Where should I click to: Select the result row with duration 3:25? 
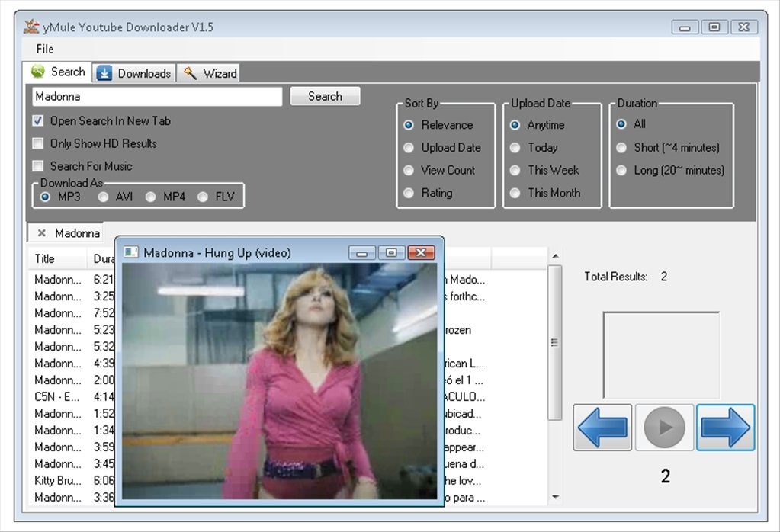coord(72,296)
